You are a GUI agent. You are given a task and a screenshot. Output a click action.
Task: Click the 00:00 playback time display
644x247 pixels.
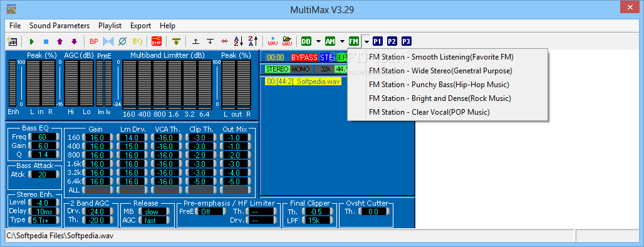coord(276,58)
